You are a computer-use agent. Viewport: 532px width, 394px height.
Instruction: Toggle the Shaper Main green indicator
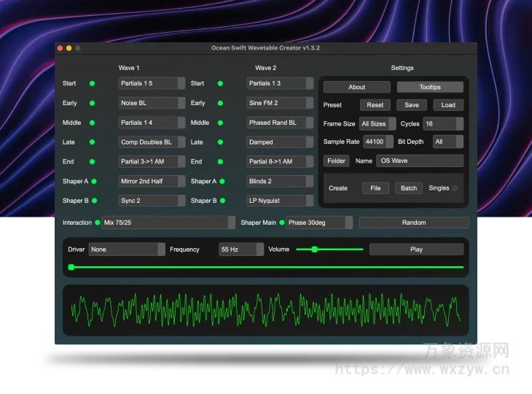tap(282, 223)
